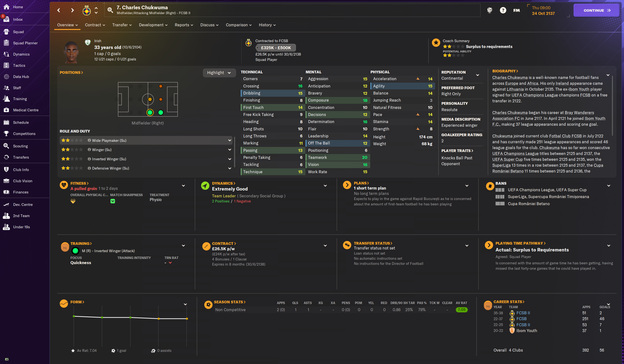Open the Dynamics panel dropdown chevron

click(325, 186)
